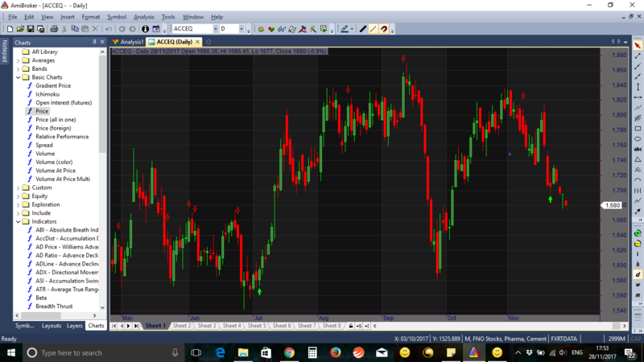Switch to the Layouts panel tab
This screenshot has width=644, height=362.
coord(52,326)
